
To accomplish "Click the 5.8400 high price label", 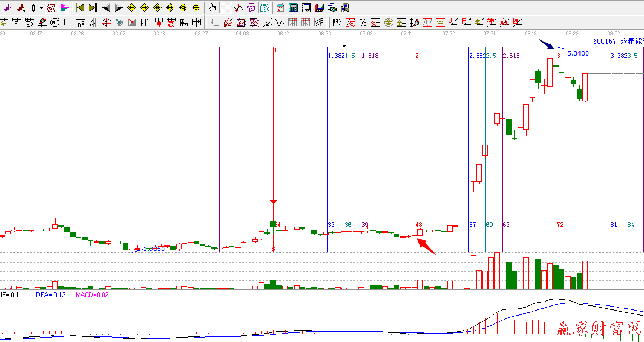I will pos(578,53).
